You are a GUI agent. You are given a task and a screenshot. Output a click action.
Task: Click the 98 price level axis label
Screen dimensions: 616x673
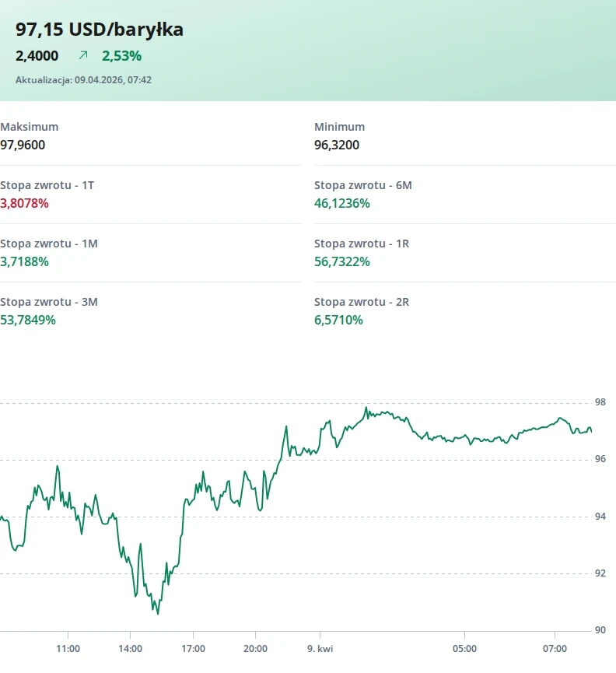point(600,402)
